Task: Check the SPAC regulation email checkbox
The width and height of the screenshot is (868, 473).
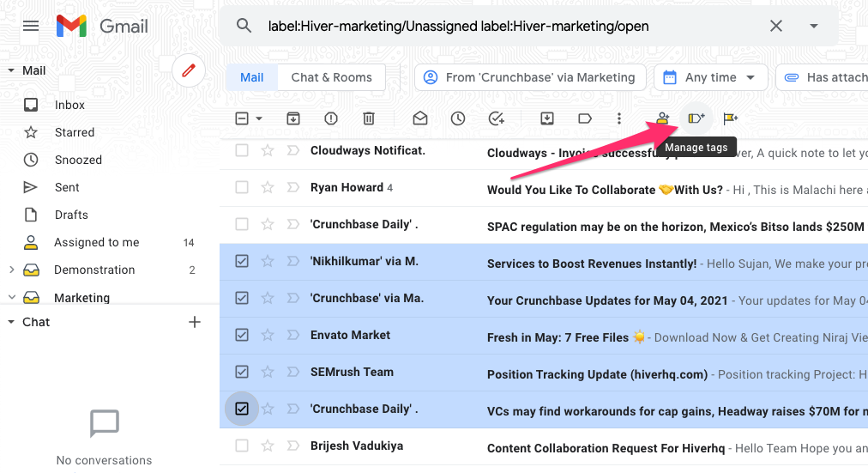Action: click(x=242, y=224)
